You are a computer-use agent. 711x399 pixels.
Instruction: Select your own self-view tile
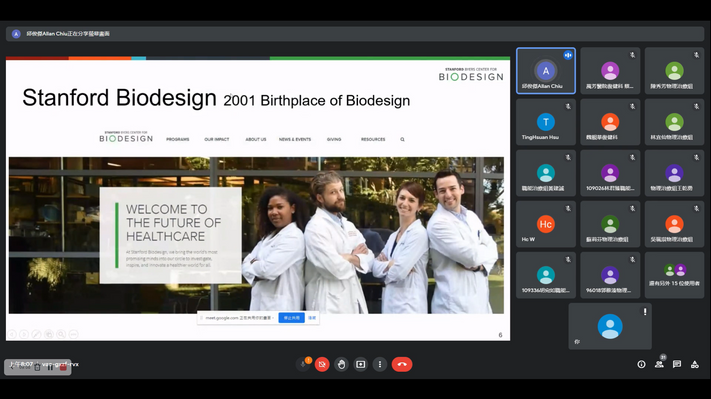pos(610,326)
